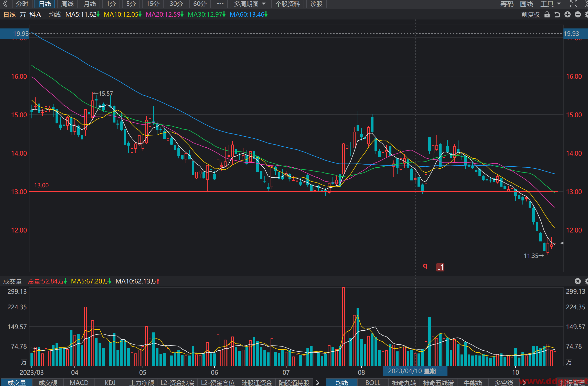Zoom out using the minus circle icon
This screenshot has width=588, height=386.
coord(578,15)
